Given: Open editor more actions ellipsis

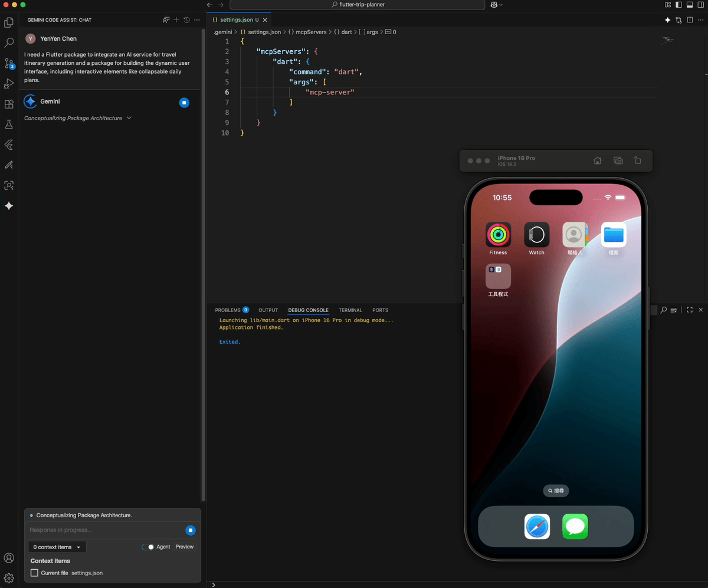Looking at the screenshot, I should pyautogui.click(x=700, y=20).
